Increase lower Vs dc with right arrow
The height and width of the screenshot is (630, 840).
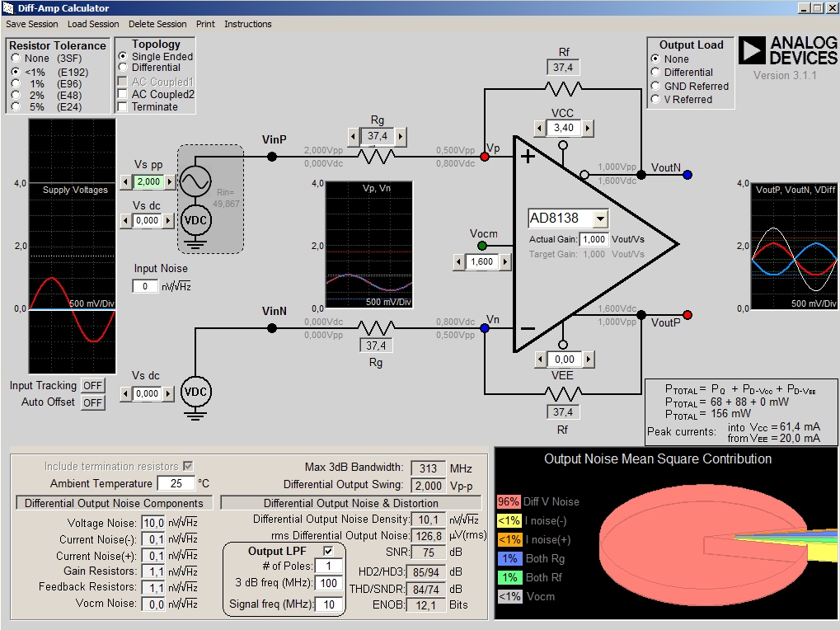pos(167,394)
